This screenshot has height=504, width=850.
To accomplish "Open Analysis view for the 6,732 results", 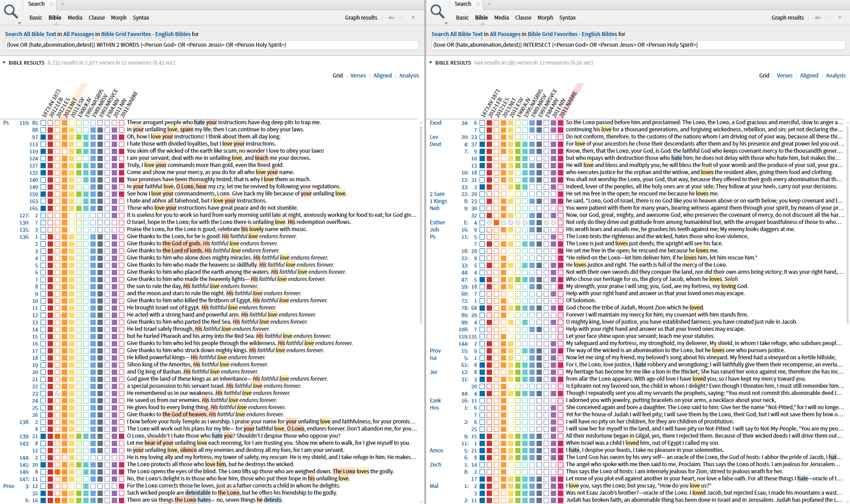I will pos(409,76).
